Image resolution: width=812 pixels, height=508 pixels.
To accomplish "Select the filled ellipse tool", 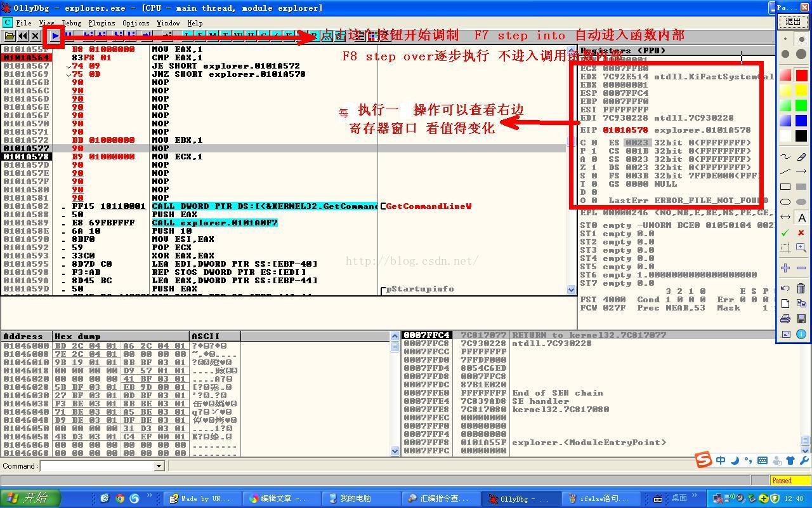I will 801,202.
